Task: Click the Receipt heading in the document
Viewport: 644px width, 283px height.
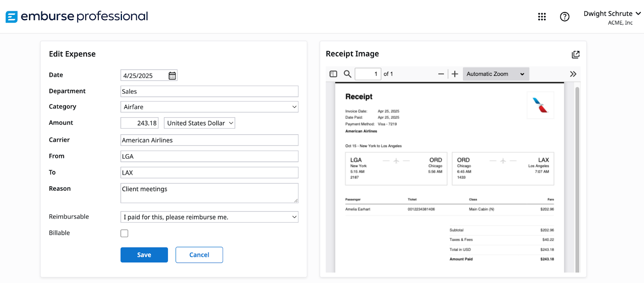Action: pos(359,97)
